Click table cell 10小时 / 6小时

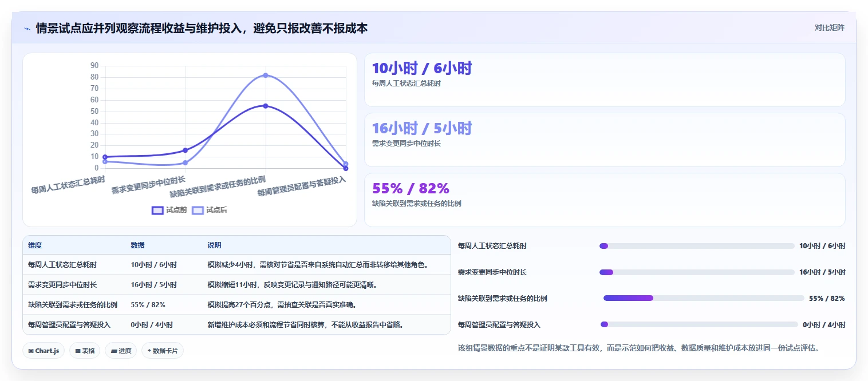point(153,265)
